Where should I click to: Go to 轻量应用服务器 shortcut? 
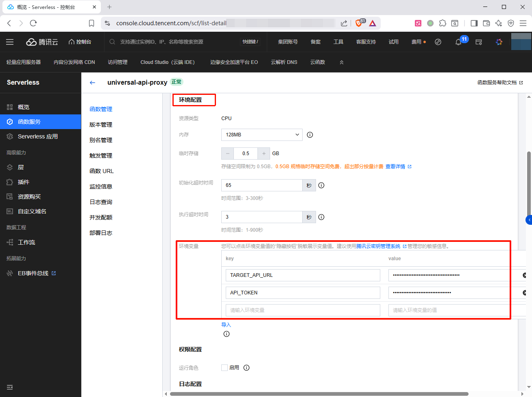(x=24, y=62)
